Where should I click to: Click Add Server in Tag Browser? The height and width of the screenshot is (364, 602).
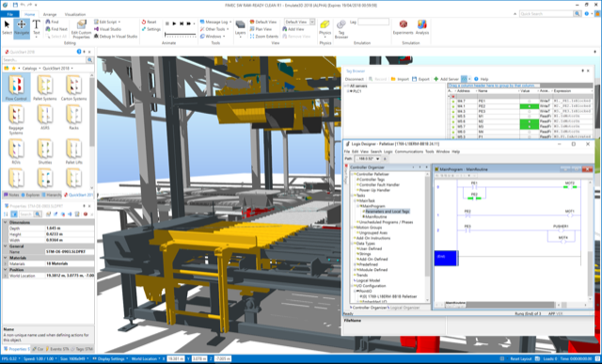pos(446,79)
